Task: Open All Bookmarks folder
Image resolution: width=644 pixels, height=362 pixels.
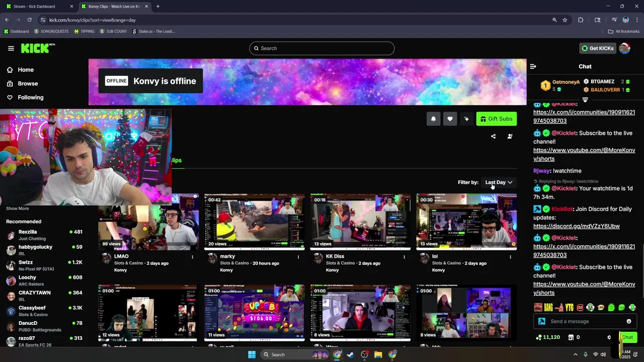Action: [624, 31]
